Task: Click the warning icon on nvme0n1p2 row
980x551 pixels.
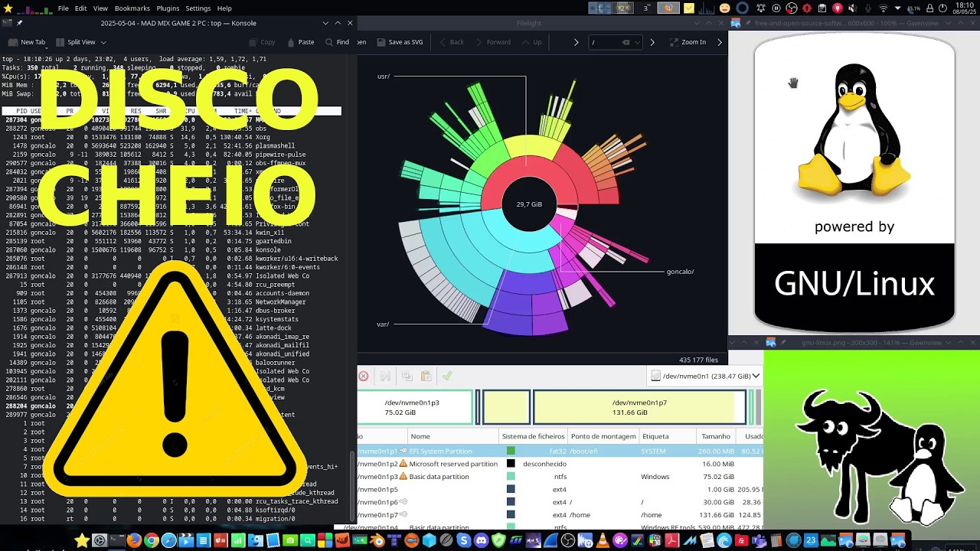Action: click(x=403, y=464)
